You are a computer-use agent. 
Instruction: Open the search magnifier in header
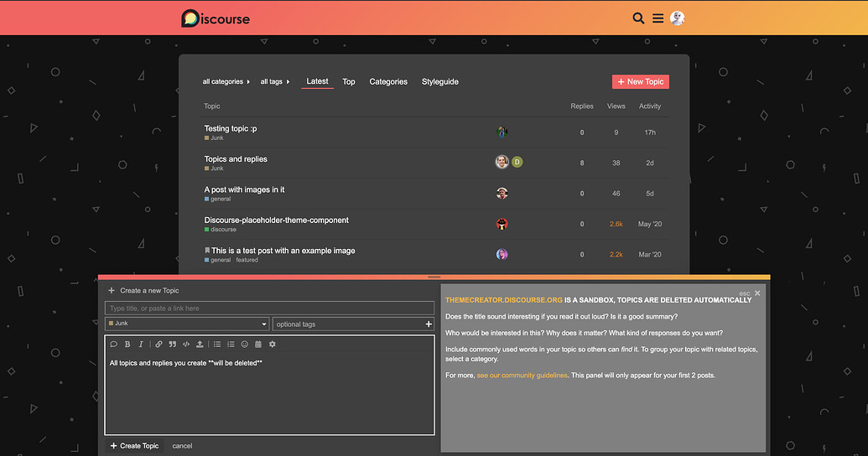(x=638, y=18)
